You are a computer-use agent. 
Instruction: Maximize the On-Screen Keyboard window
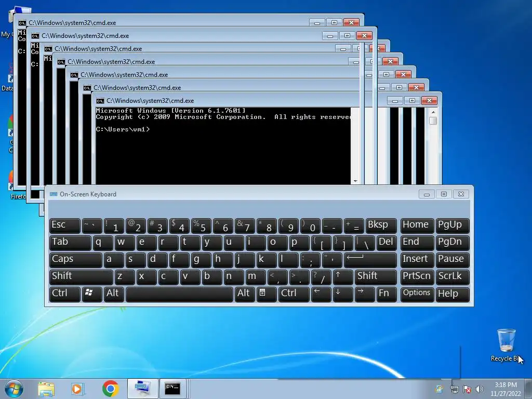coord(444,194)
